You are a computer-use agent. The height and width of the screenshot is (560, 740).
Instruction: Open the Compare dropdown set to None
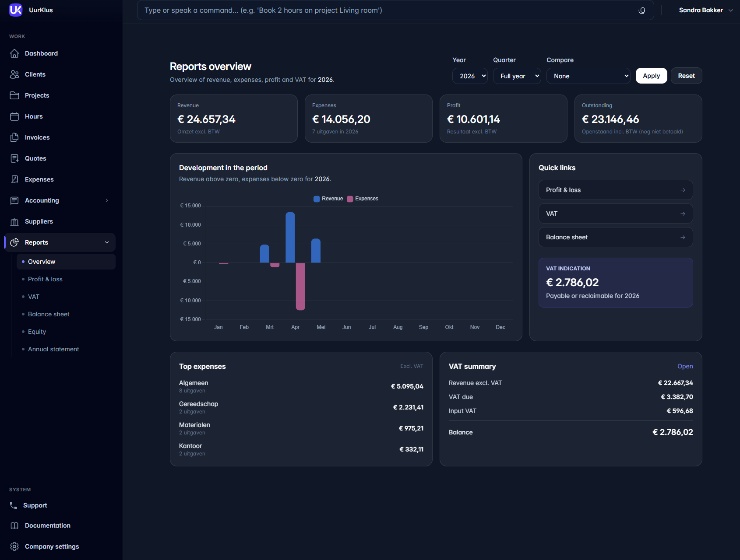click(x=588, y=76)
